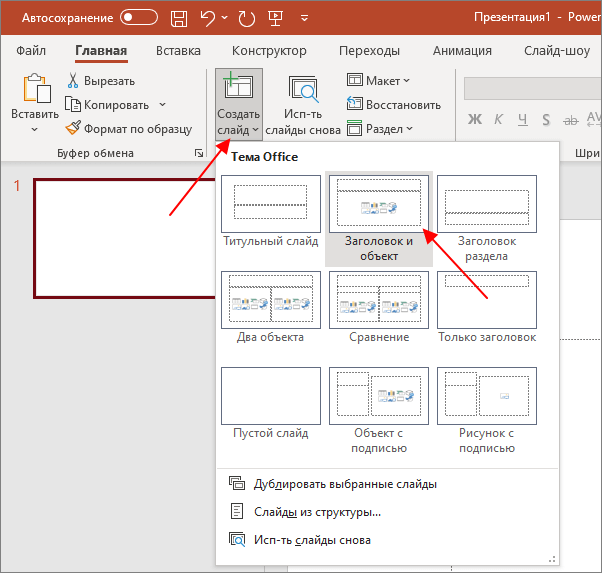Image resolution: width=602 pixels, height=573 pixels.
Task: Open the Конструктор tab
Action: [x=269, y=51]
